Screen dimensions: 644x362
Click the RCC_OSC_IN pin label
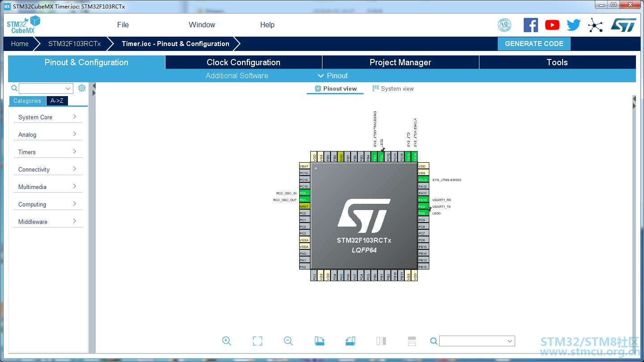point(286,193)
